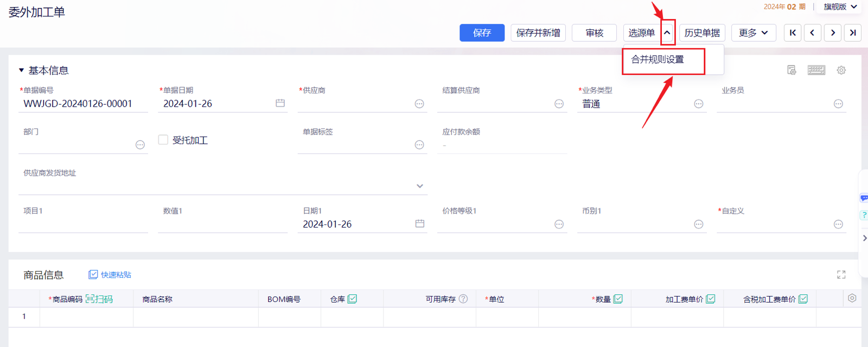Viewport: 868px width, 347px height.
Task: Open the 币别1 lookup ellipsis icon
Action: point(699,224)
